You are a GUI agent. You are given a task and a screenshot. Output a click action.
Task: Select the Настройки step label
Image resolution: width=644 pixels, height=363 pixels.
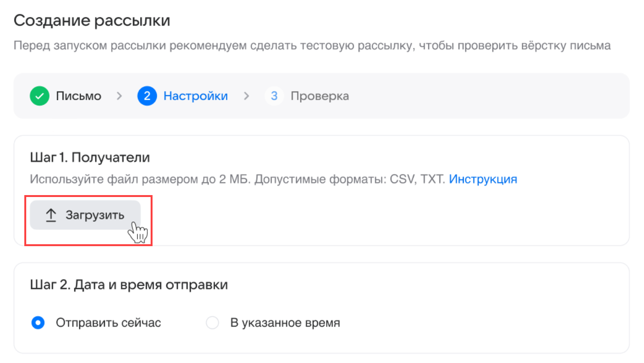[195, 96]
